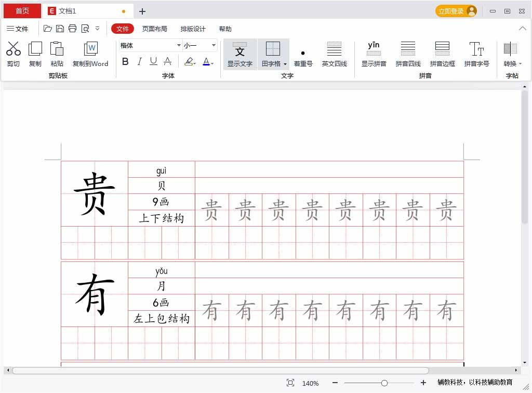
Task: Click the emphasis mark (着重号) icon
Action: pyautogui.click(x=303, y=53)
